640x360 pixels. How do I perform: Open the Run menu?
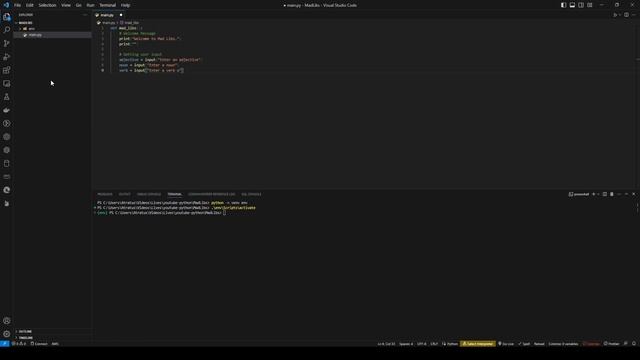(x=90, y=5)
